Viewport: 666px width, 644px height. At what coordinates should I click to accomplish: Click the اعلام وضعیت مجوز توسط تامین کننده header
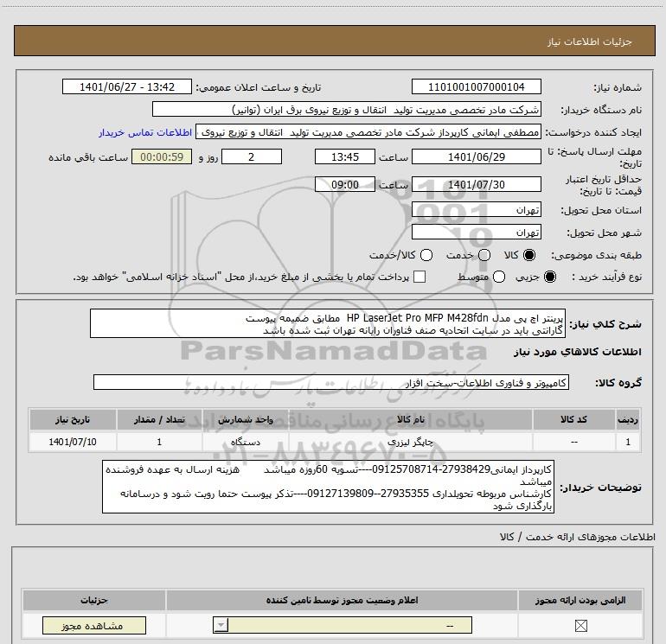tap(342, 600)
